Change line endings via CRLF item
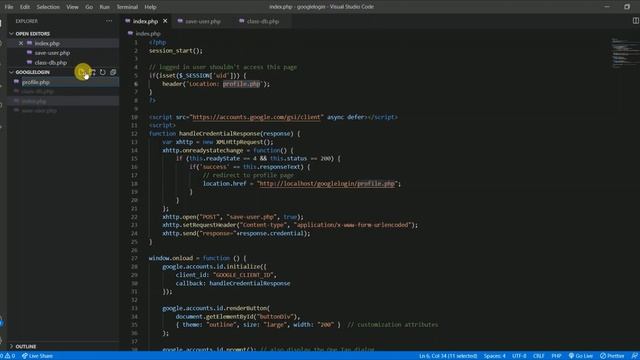This screenshot has width=640, height=360. 538,356
